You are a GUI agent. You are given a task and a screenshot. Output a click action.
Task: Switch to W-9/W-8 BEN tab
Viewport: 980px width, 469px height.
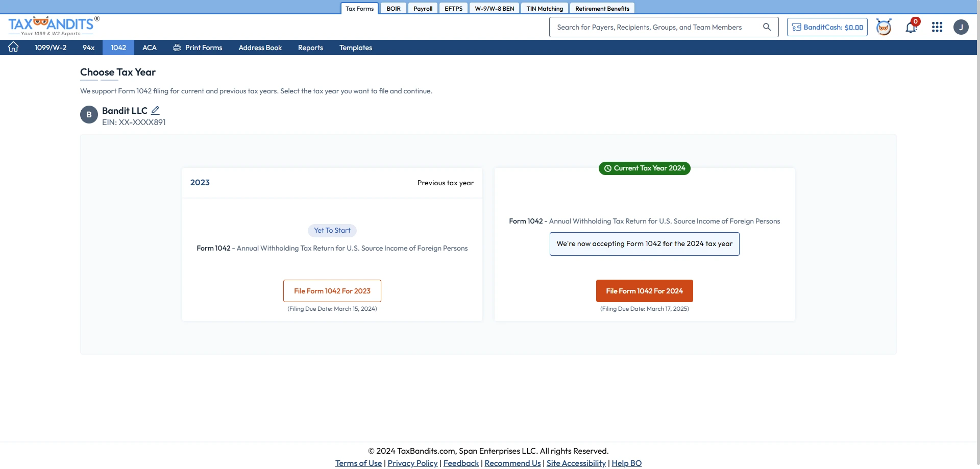[x=494, y=9]
